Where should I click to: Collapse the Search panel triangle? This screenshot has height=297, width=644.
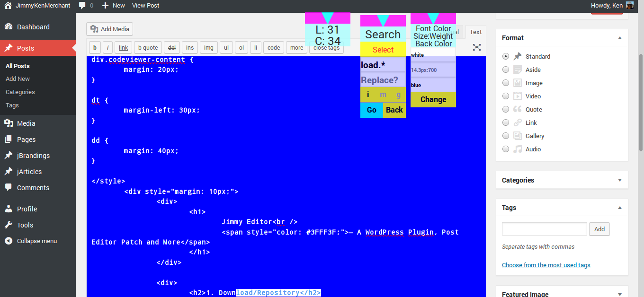click(383, 20)
